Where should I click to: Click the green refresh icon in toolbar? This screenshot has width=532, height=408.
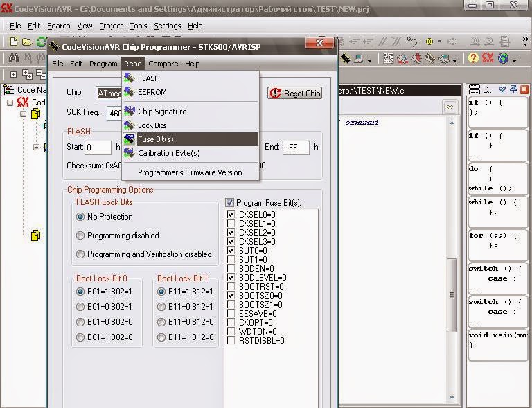(41, 42)
